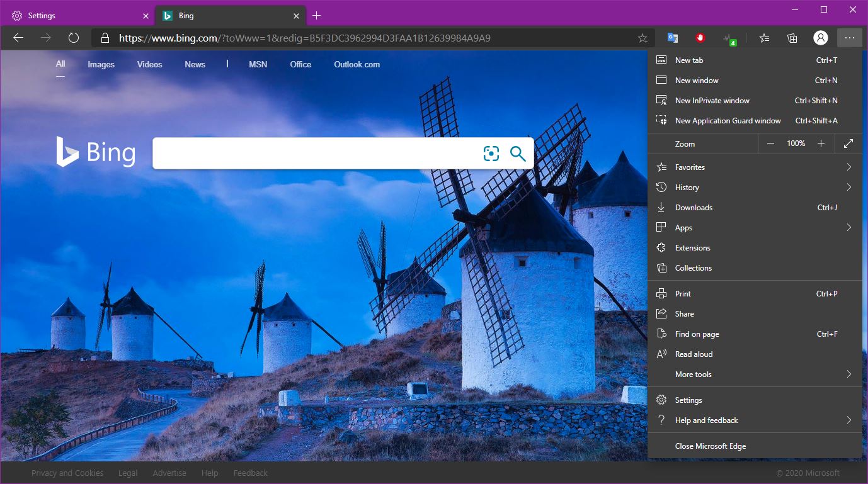The image size is (868, 484).
Task: Open the Help footer link
Action: pos(210,473)
